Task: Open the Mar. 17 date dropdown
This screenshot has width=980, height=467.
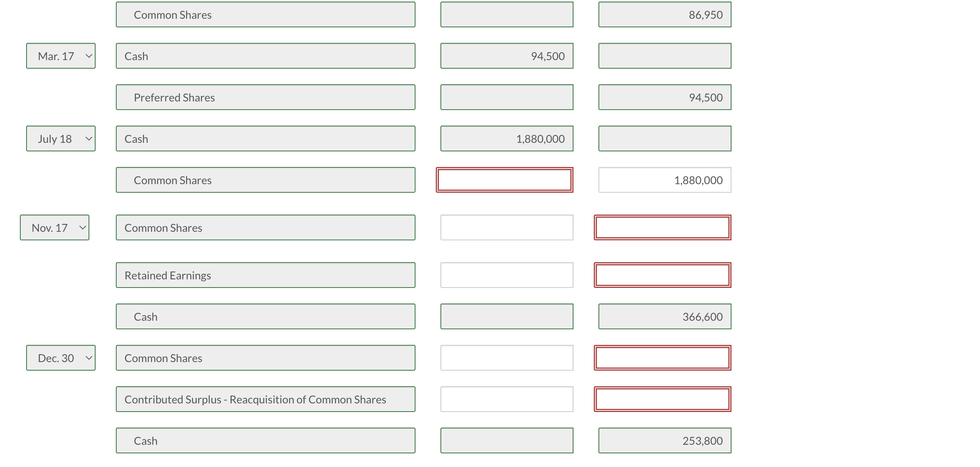Action: 60,55
